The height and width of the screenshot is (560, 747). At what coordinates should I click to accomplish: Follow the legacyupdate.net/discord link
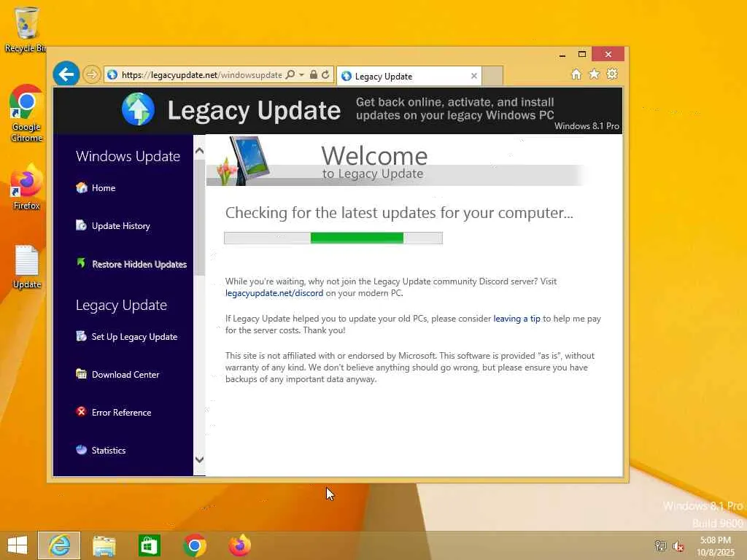coord(274,293)
